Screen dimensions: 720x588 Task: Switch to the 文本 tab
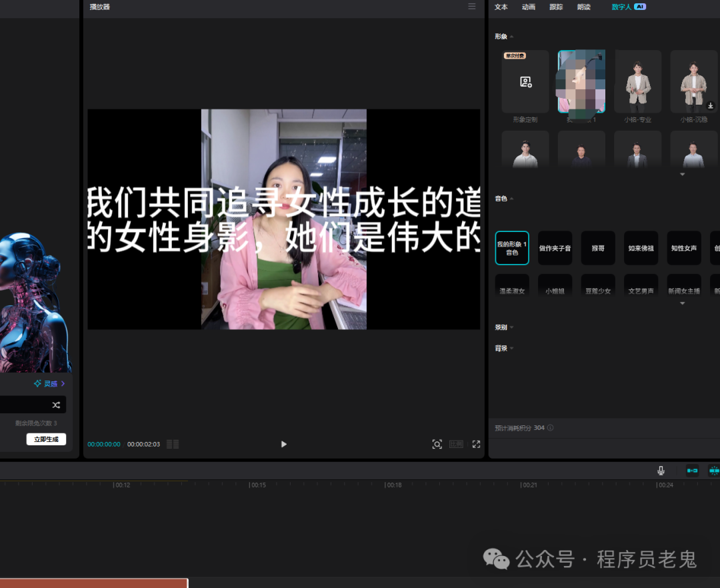[x=501, y=7]
